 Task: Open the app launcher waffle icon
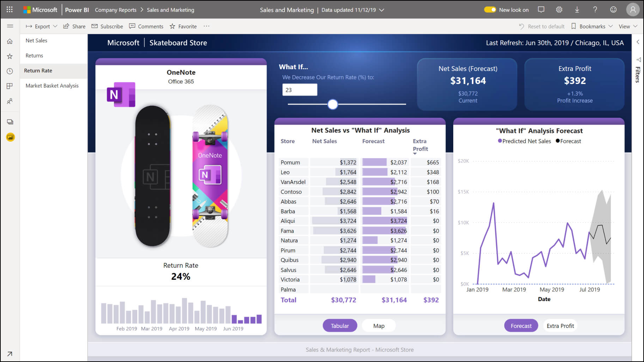[x=10, y=9]
